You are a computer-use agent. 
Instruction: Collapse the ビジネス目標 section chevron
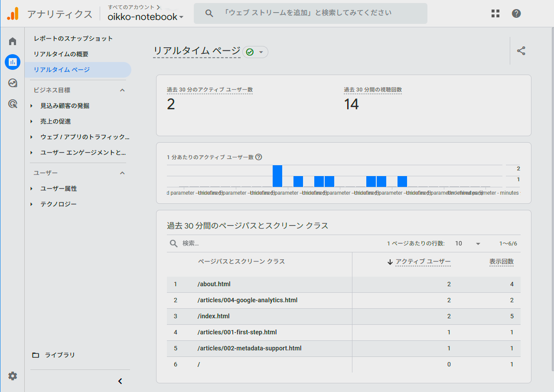pyautogui.click(x=122, y=90)
